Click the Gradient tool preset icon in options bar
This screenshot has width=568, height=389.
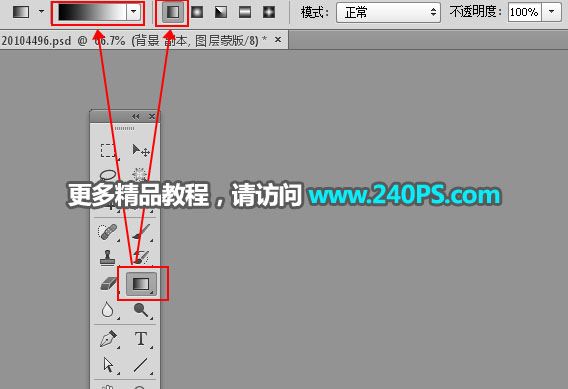point(21,12)
